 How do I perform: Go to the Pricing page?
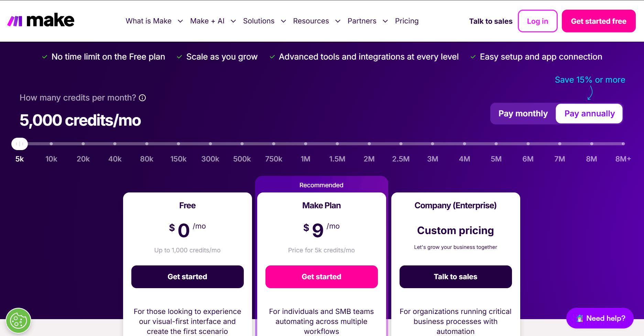click(407, 21)
